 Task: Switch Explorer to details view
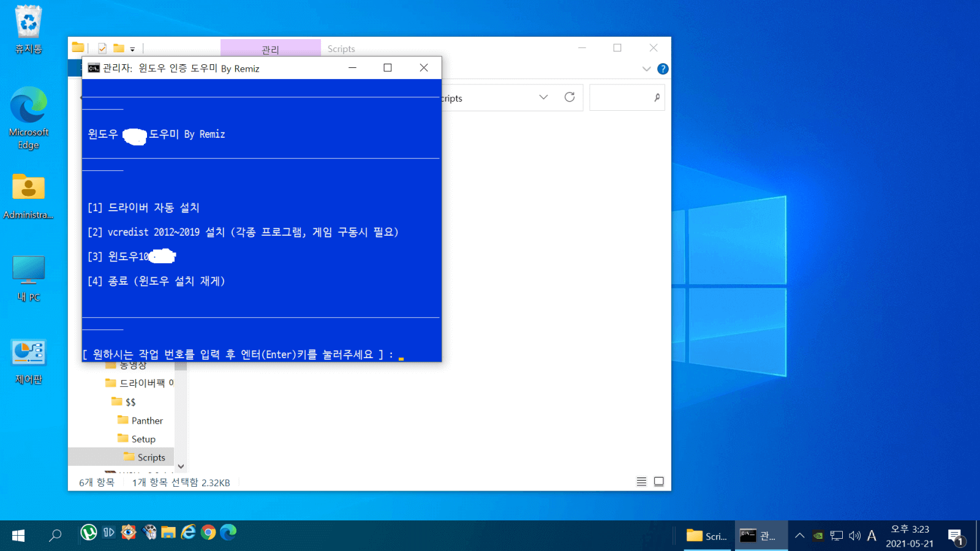(641, 482)
